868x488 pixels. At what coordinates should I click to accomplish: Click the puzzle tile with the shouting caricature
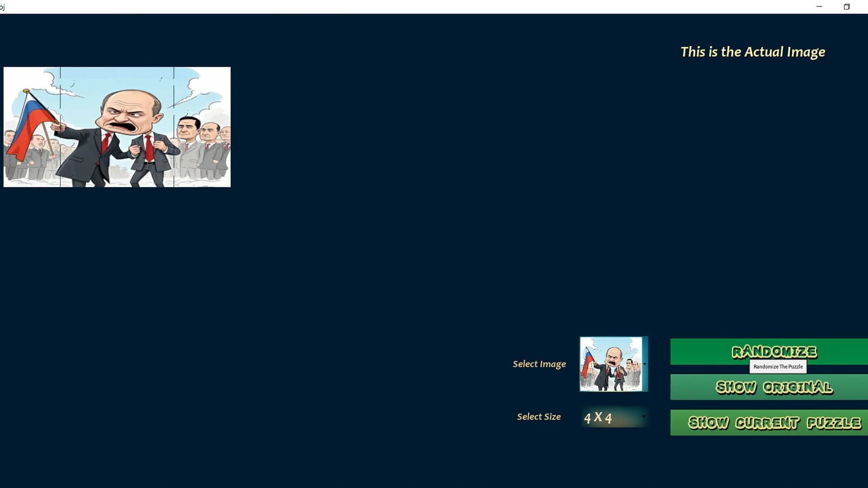[x=118, y=127]
